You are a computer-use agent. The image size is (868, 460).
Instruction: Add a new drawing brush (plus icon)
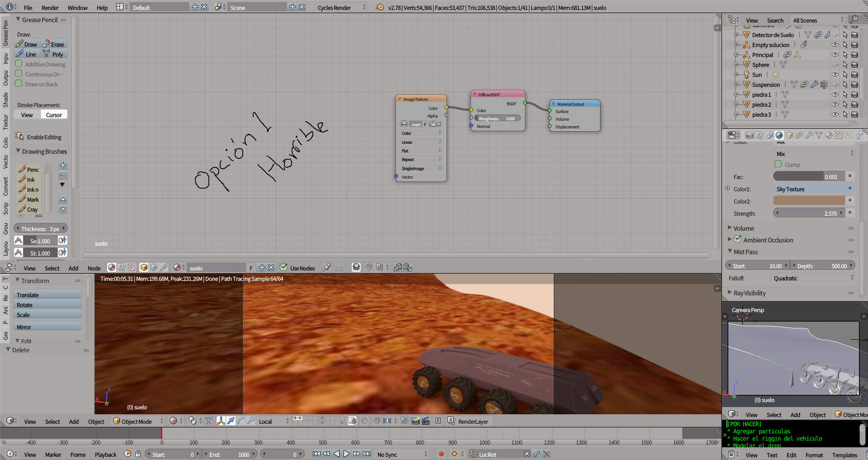click(x=63, y=165)
